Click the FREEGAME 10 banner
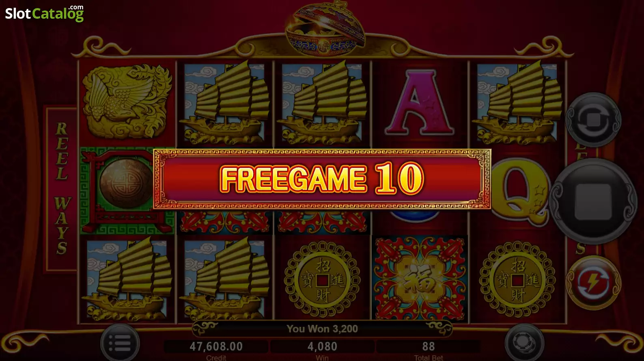Image resolution: width=644 pixels, height=361 pixels. click(x=322, y=179)
